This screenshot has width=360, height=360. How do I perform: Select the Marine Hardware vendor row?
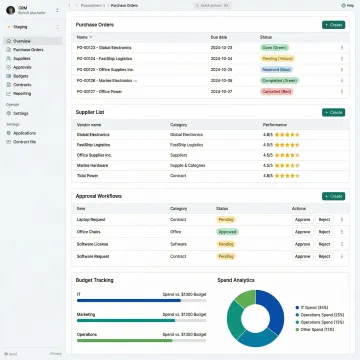pos(210,166)
